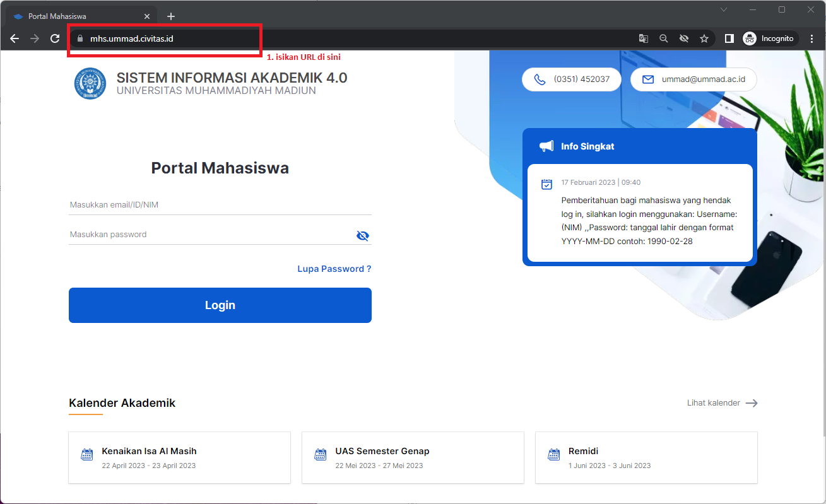Click the phone icon next to (0351) 452037
Viewport: 826px width, 504px height.
[x=540, y=79]
